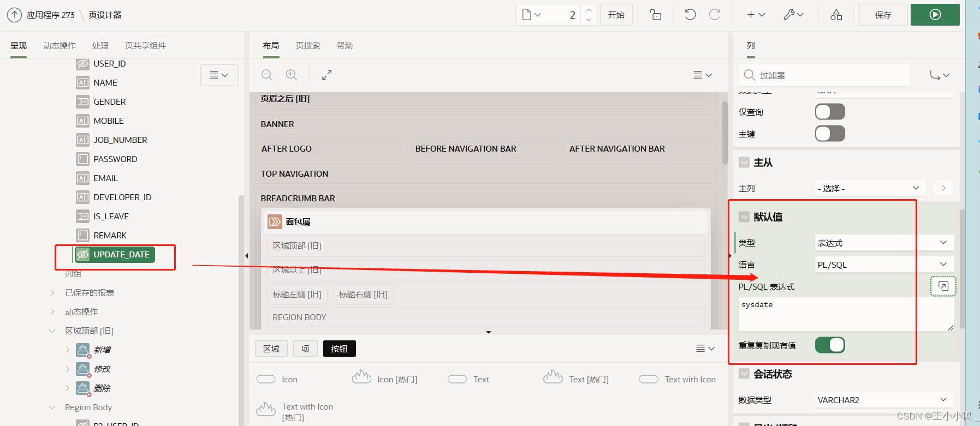Viewport: 980px width, 426px height.
Task: Click the 面包屑 region in layout
Action: pyautogui.click(x=486, y=222)
